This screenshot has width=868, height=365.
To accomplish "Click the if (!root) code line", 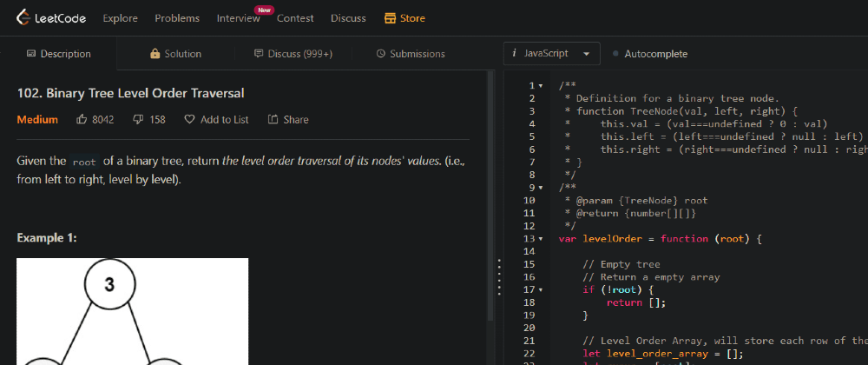I will [618, 289].
